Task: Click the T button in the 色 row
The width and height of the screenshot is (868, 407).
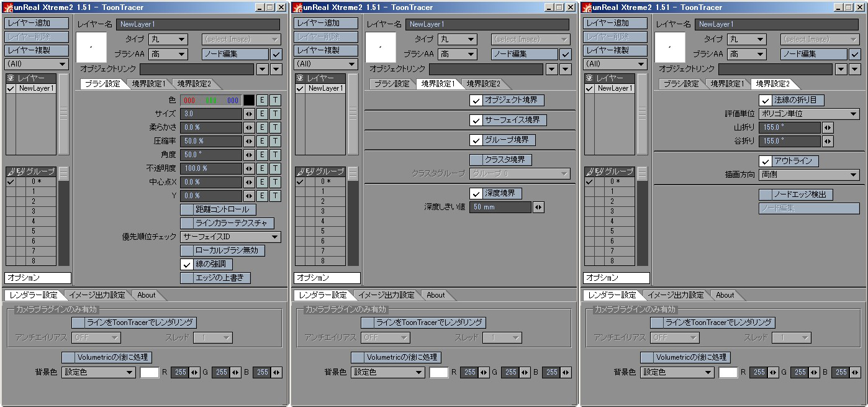Action: (275, 100)
